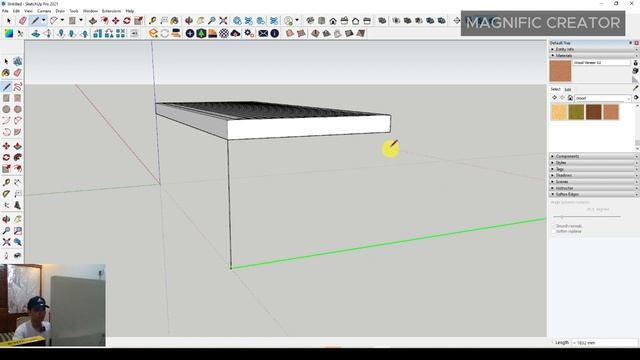
Task: Select the Zoom tool in top toolbar
Action: 212,20
